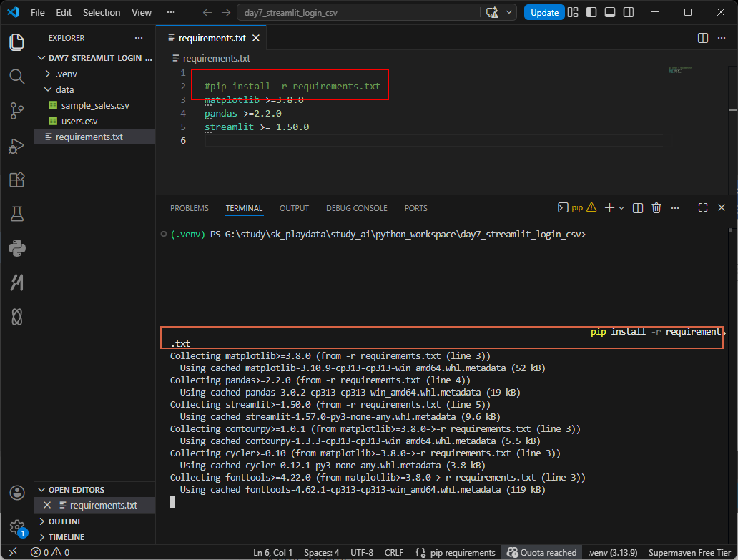Close the requirements.txt editor tab
Image resolution: width=738 pixels, height=560 pixels.
point(256,38)
